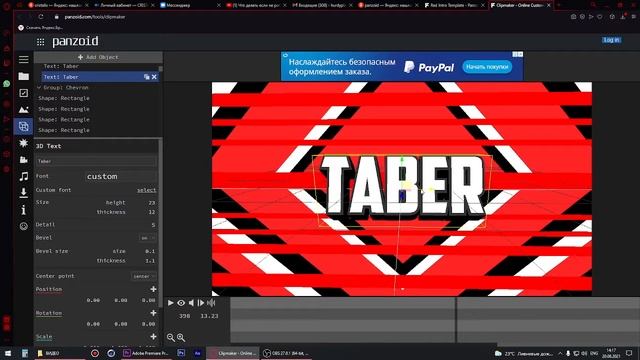This screenshot has height=360, width=640.
Task: Open the Info panel
Action: pyautogui.click(x=24, y=209)
